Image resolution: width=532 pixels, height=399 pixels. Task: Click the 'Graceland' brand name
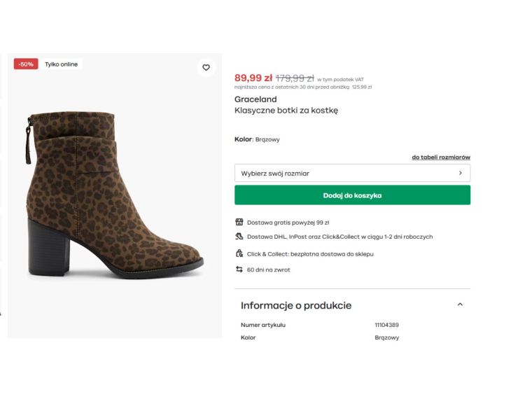255,99
